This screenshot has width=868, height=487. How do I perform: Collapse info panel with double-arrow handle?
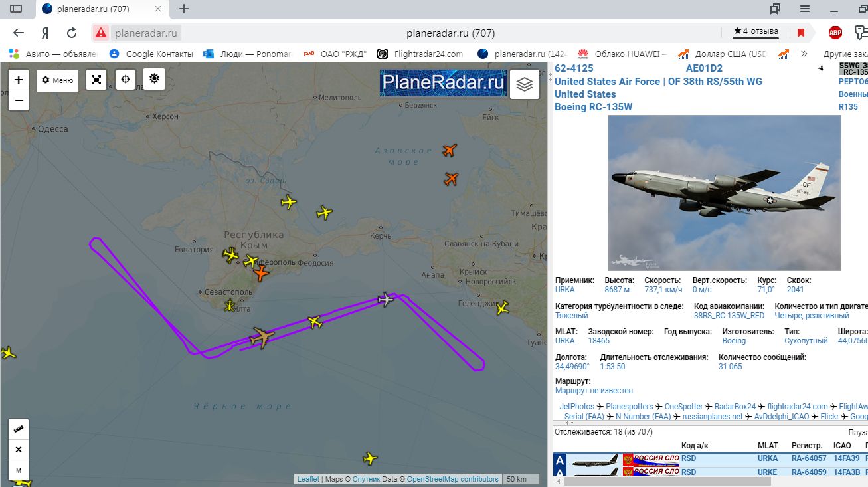[x=569, y=423]
